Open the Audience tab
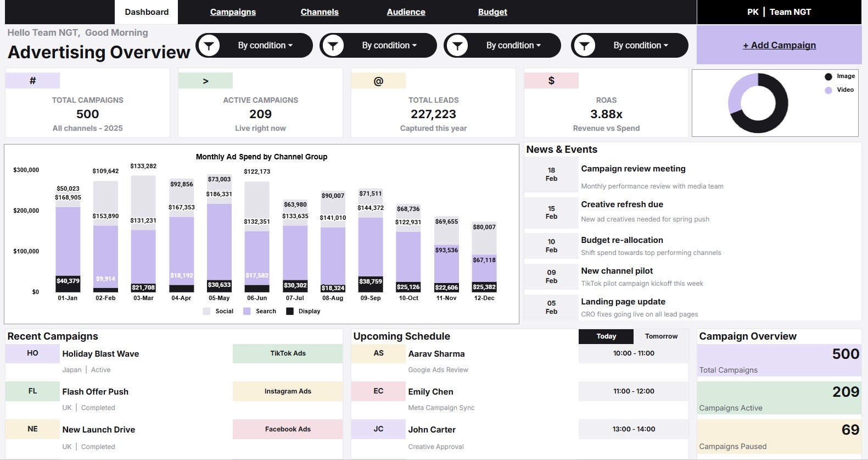The height and width of the screenshot is (460, 868). (x=406, y=12)
